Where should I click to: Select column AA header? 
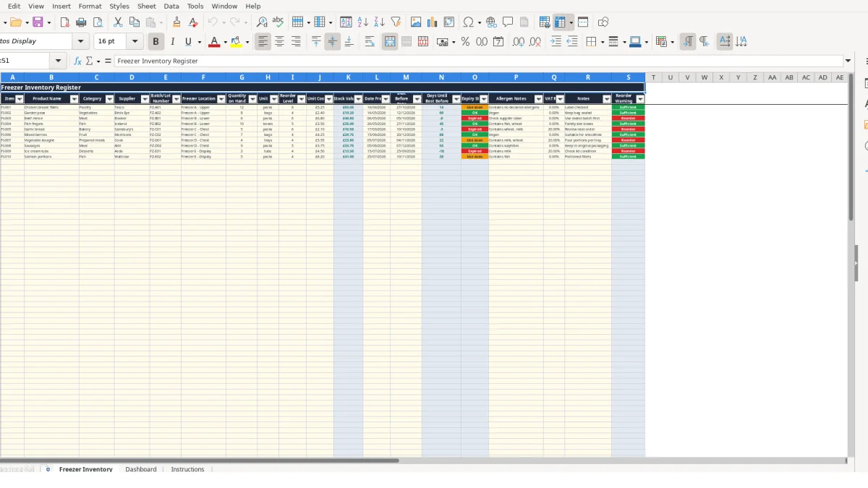(x=773, y=77)
